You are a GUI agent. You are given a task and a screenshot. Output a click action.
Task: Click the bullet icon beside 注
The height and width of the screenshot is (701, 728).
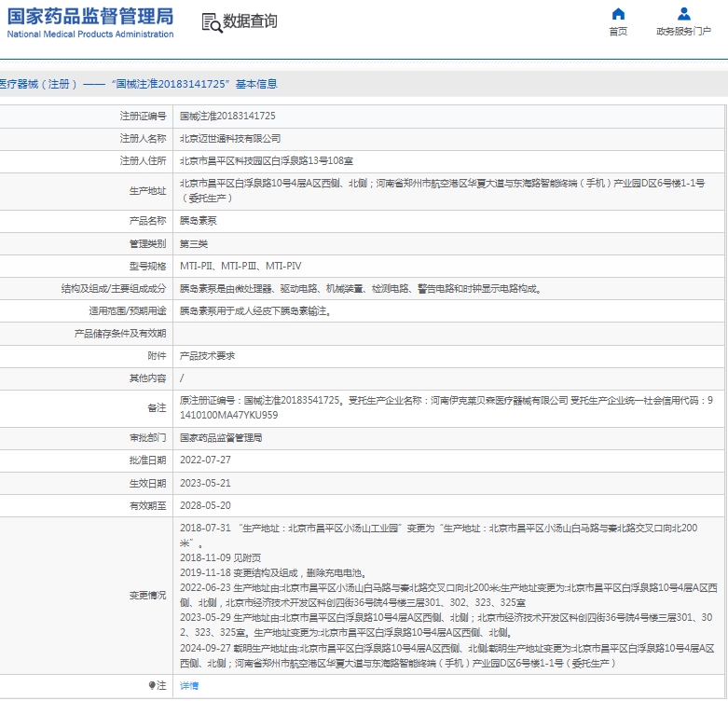[151, 685]
